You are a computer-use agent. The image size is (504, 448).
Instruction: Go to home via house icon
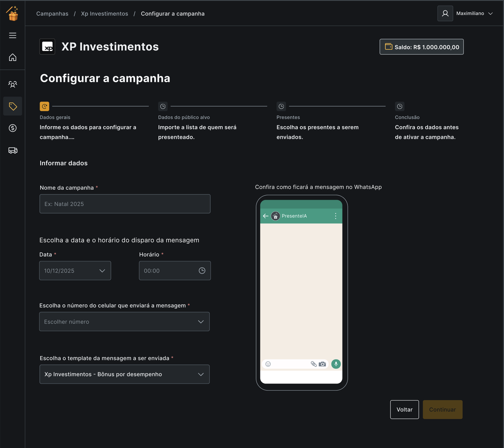pyautogui.click(x=13, y=57)
